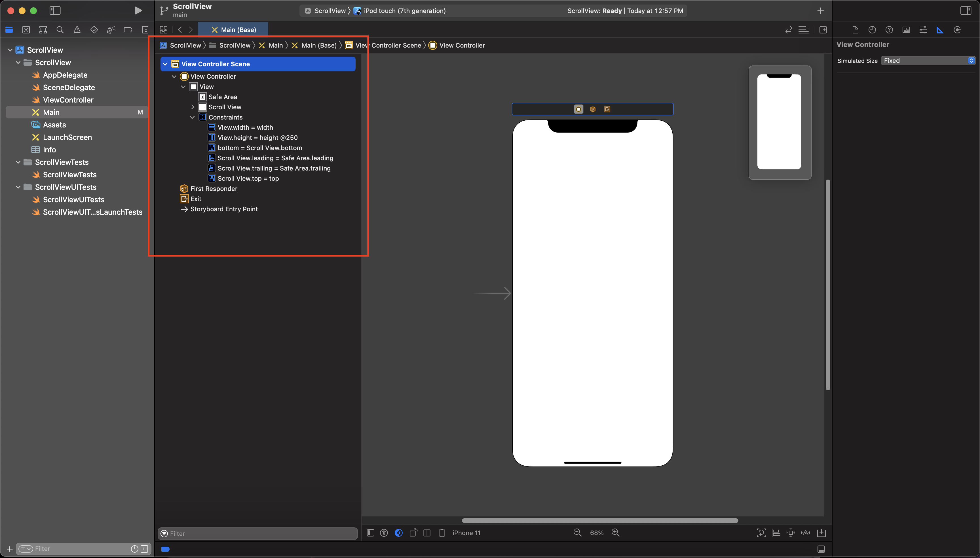Open the Find navigator magnifier icon

pyautogui.click(x=60, y=29)
